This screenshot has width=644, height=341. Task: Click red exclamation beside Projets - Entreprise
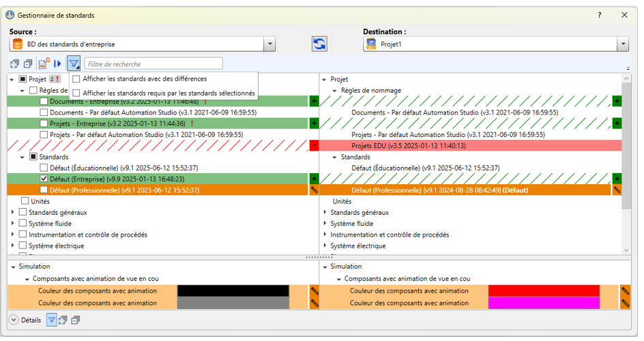tap(192, 123)
